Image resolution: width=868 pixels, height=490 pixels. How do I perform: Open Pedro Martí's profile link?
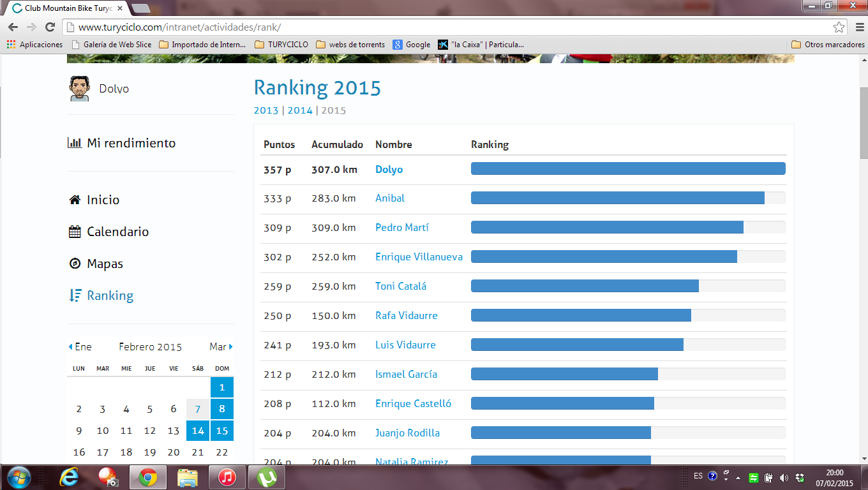pos(402,228)
